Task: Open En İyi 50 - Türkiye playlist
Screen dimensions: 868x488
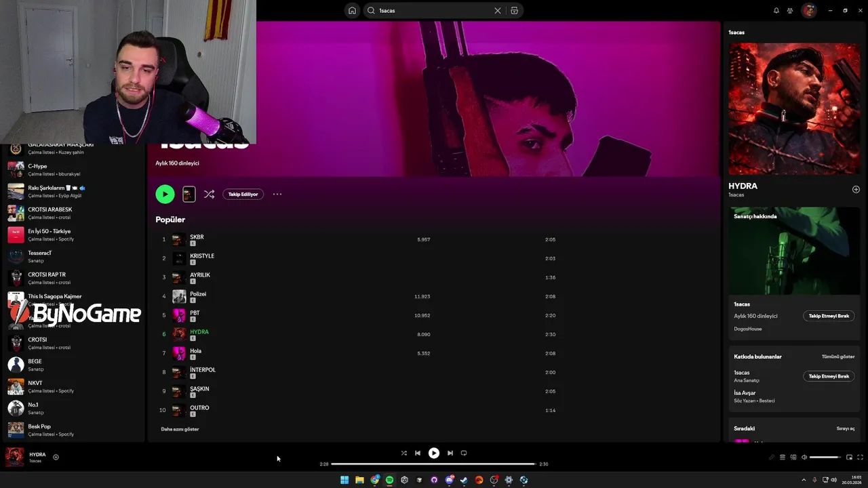Action: click(73, 235)
